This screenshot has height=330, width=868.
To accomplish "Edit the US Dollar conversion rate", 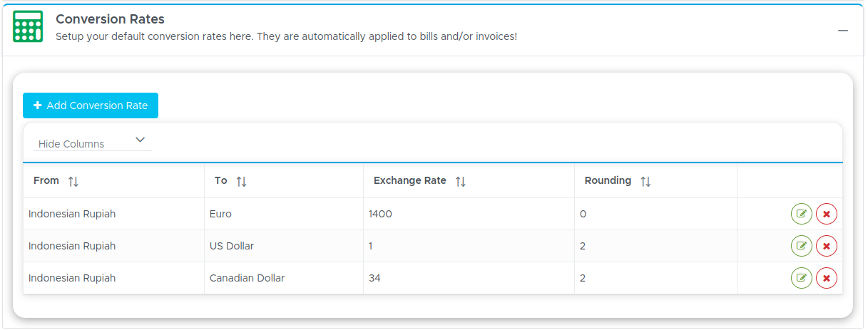I will pos(802,246).
